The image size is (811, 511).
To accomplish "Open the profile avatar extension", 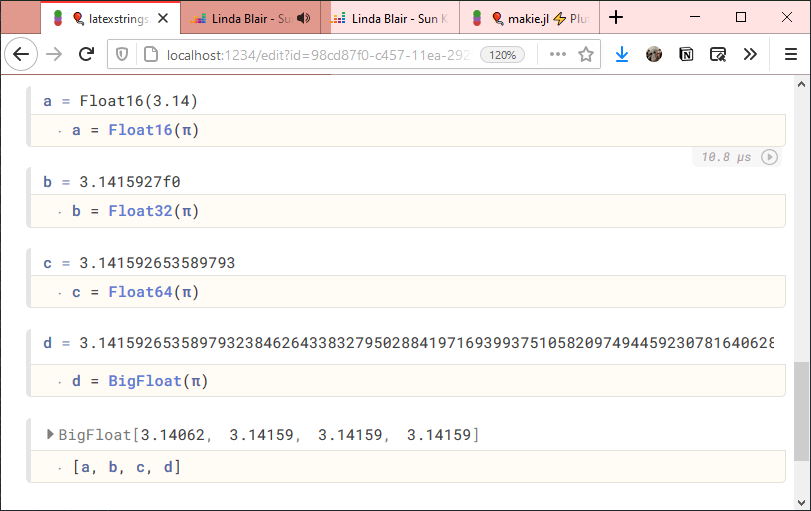I will (x=654, y=54).
